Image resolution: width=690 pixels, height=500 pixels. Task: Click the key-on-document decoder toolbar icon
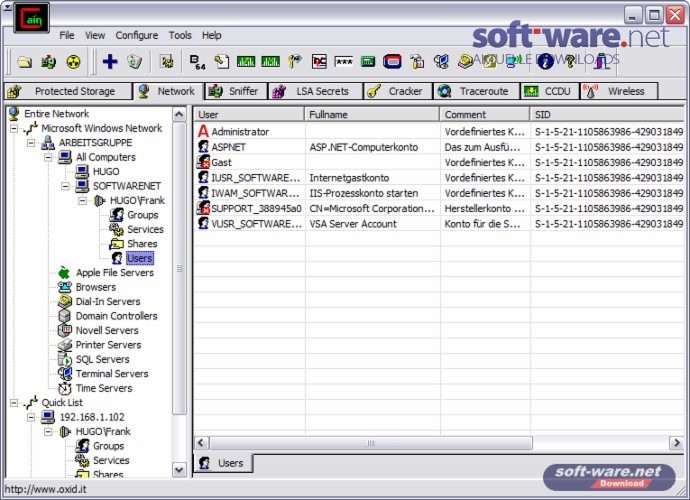coord(222,62)
